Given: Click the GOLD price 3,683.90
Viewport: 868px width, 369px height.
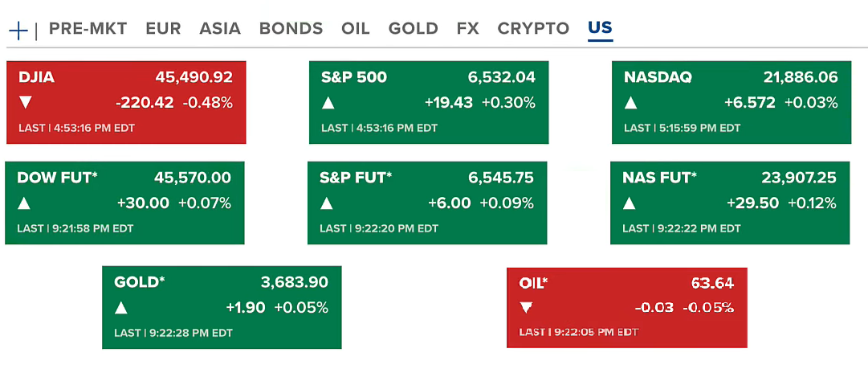Looking at the screenshot, I should (295, 282).
